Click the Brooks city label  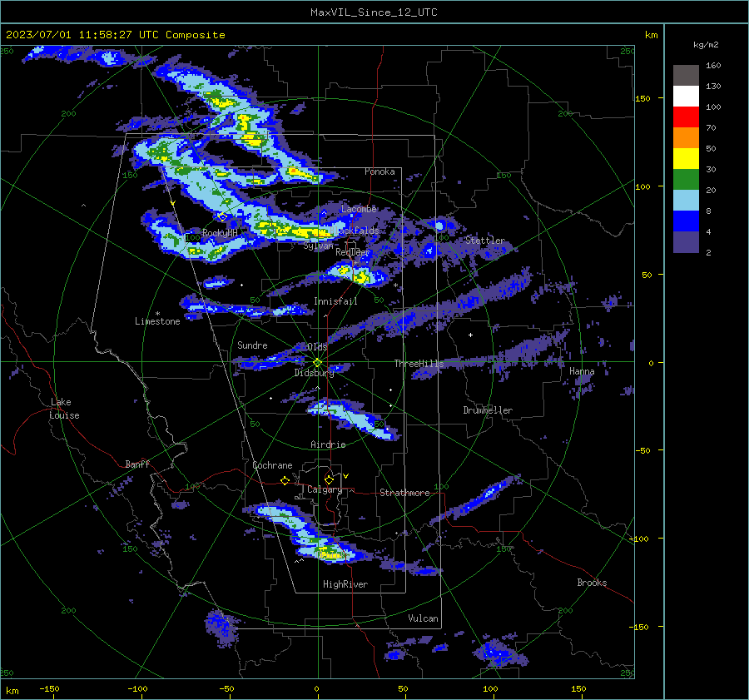[x=592, y=583]
